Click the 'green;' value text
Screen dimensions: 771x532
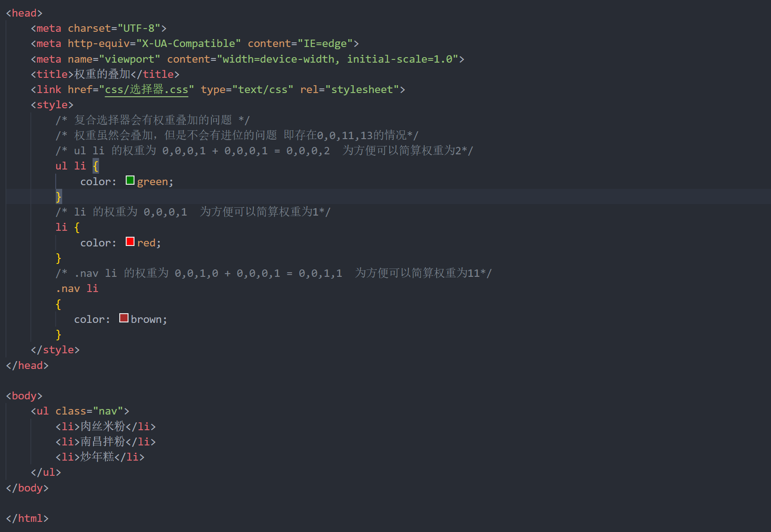tap(155, 181)
